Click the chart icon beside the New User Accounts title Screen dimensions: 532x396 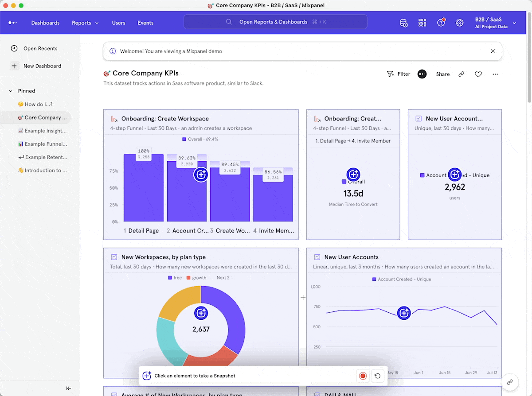317,257
